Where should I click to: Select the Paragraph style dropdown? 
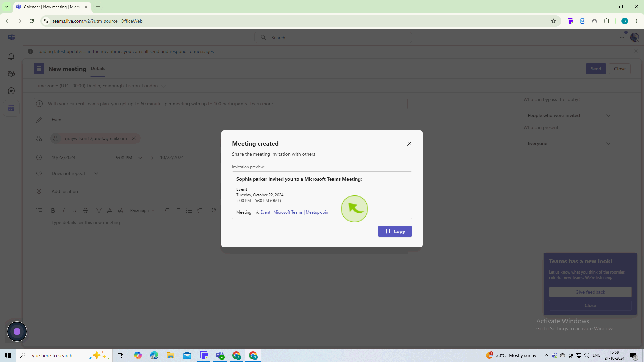point(143,210)
